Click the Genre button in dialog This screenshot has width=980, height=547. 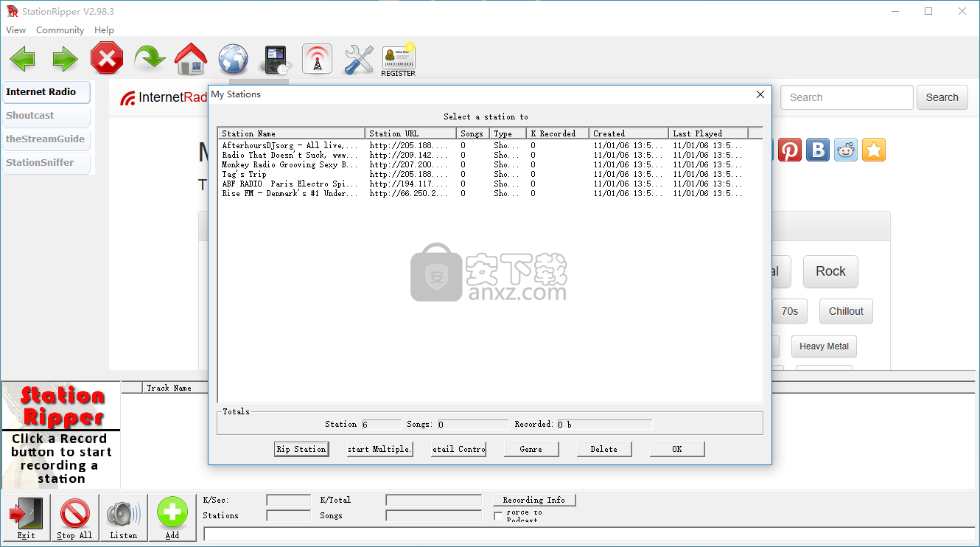point(531,449)
